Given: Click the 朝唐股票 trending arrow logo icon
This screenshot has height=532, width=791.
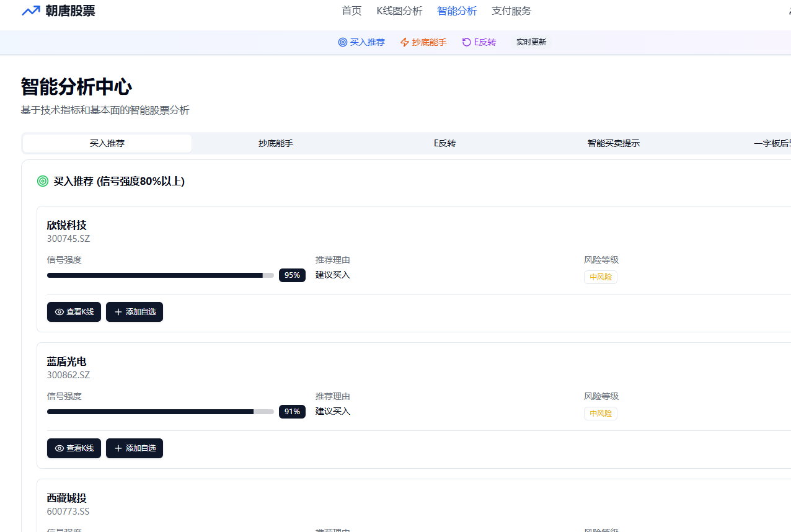Looking at the screenshot, I should 30,11.
